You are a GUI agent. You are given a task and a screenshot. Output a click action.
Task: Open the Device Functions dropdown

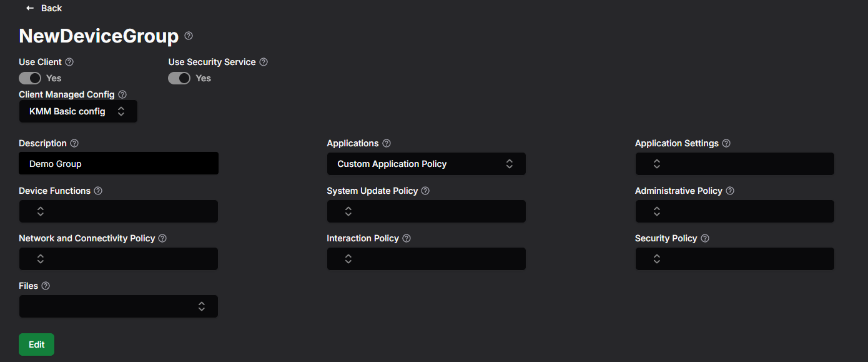[x=119, y=211]
